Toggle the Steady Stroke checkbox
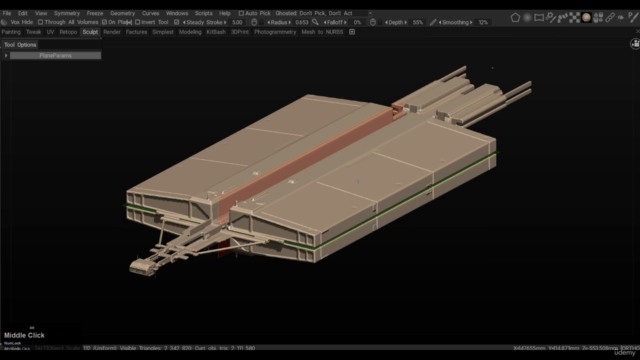 pyautogui.click(x=176, y=22)
